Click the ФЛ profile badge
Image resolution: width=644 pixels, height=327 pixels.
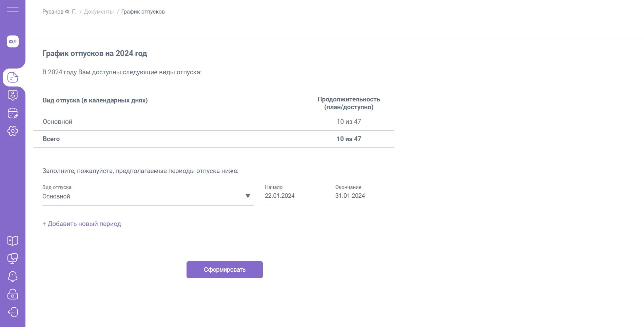tap(13, 41)
